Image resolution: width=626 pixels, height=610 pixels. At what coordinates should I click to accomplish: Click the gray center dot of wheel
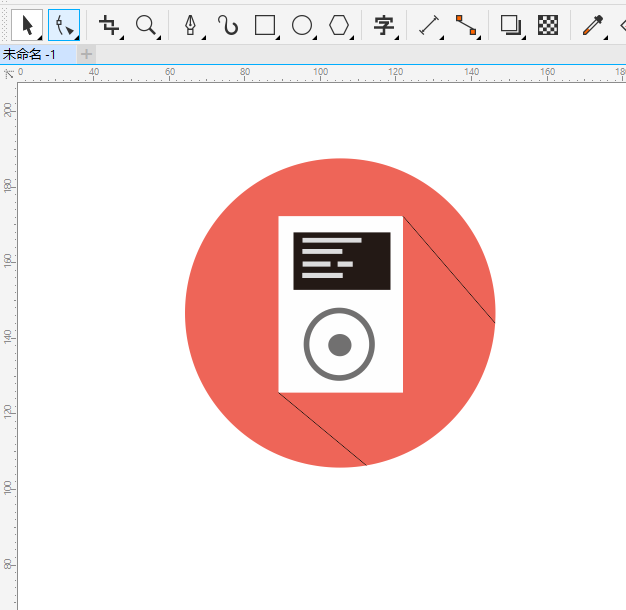[340, 345]
